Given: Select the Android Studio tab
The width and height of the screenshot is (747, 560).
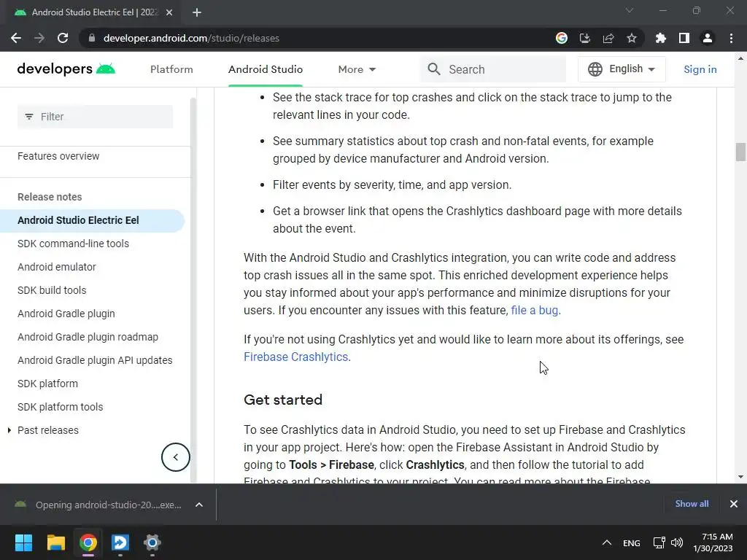Looking at the screenshot, I should (266, 69).
